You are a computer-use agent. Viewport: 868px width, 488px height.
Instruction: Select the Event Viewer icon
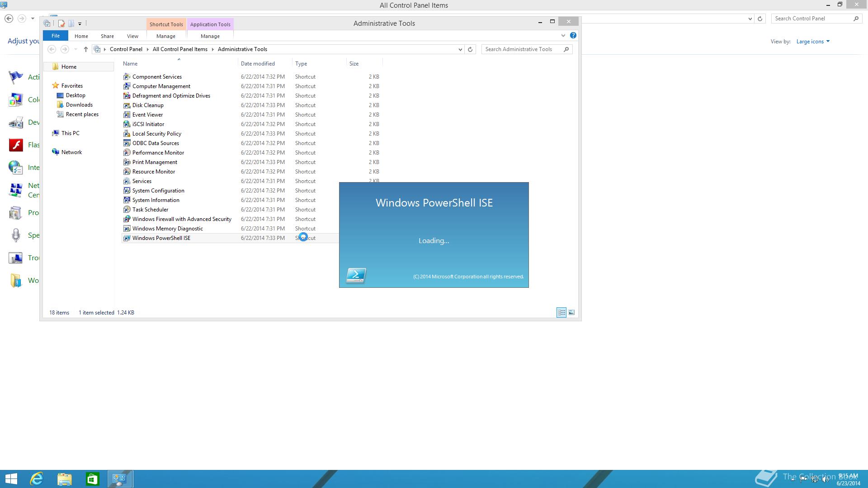click(127, 115)
